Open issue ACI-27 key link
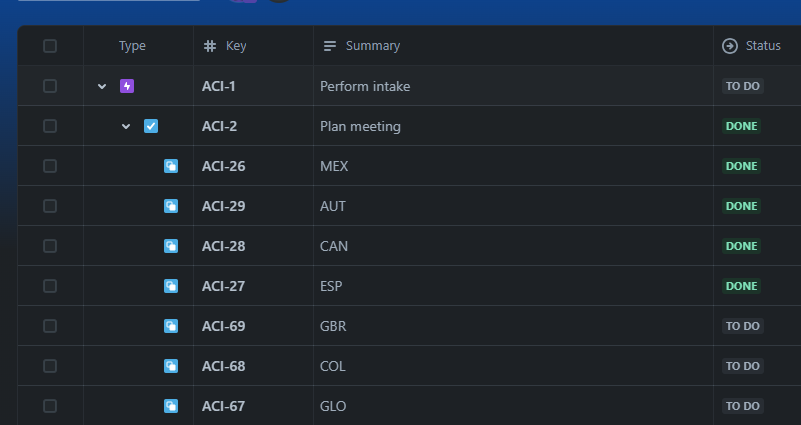 tap(223, 286)
